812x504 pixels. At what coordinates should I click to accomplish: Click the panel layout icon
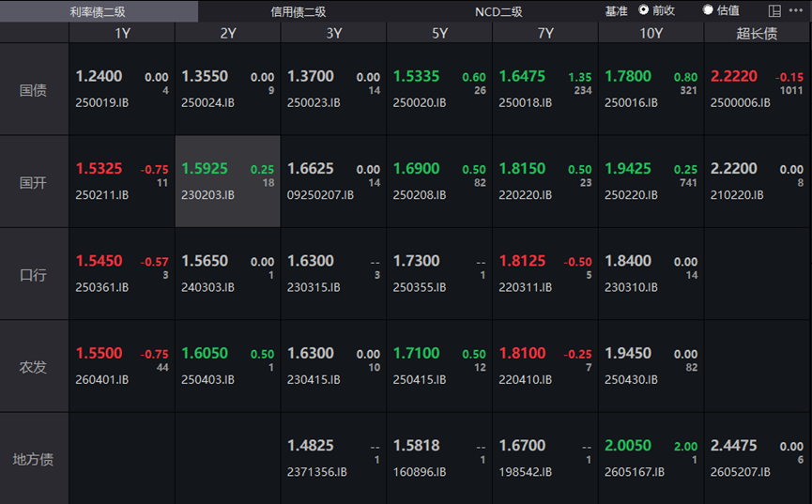coord(774,11)
